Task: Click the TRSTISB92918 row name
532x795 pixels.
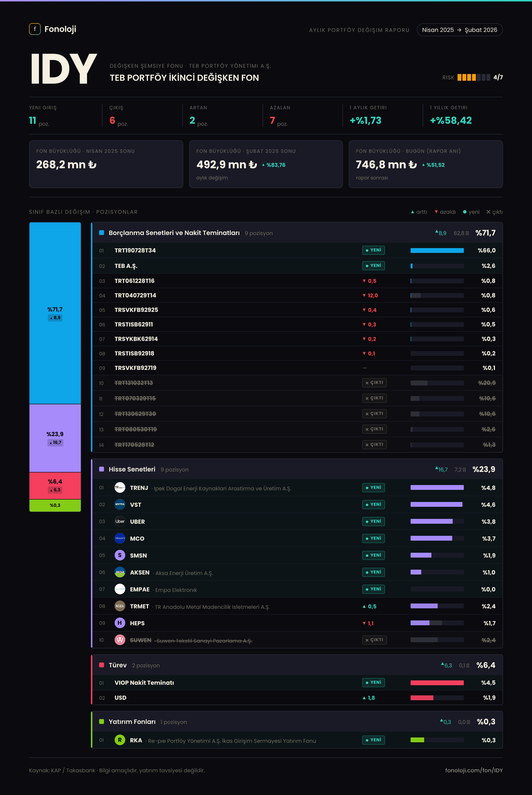Action: coord(134,353)
